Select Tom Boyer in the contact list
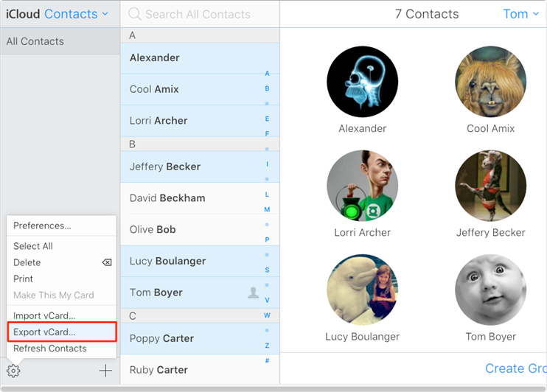This screenshot has height=392, width=547. (200, 293)
